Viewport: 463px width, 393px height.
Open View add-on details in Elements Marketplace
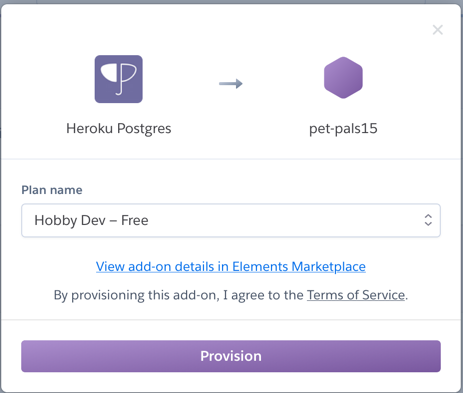click(231, 267)
